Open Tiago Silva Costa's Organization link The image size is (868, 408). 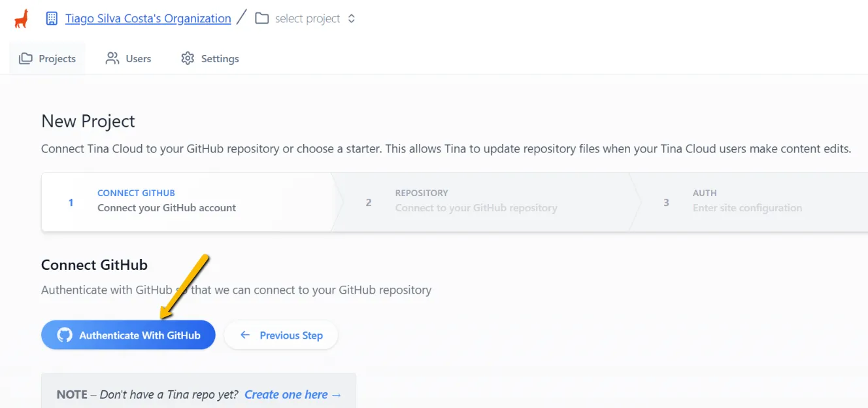click(x=148, y=18)
